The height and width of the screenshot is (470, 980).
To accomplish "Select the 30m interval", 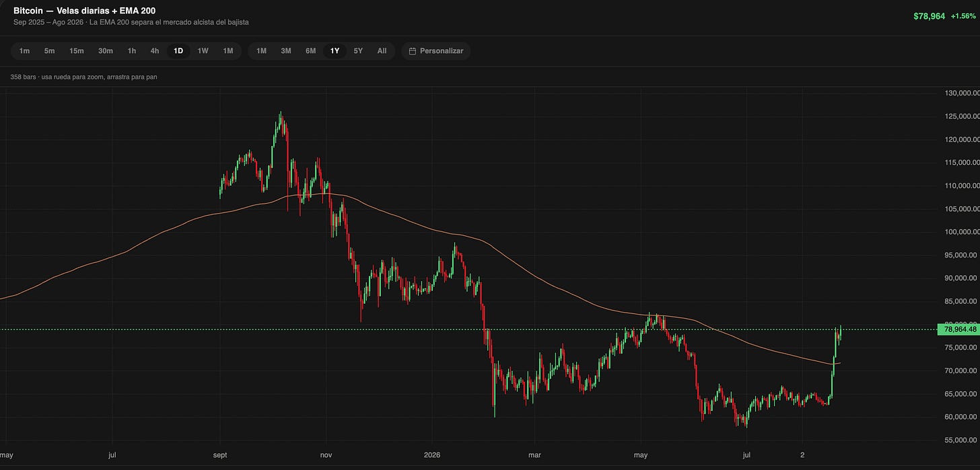I will [x=105, y=51].
